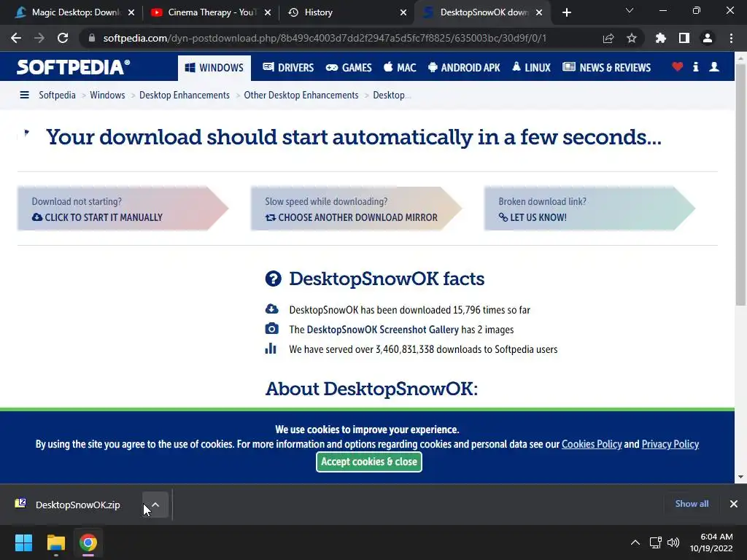This screenshot has width=747, height=560.
Task: Close the History tab
Action: coord(403,12)
